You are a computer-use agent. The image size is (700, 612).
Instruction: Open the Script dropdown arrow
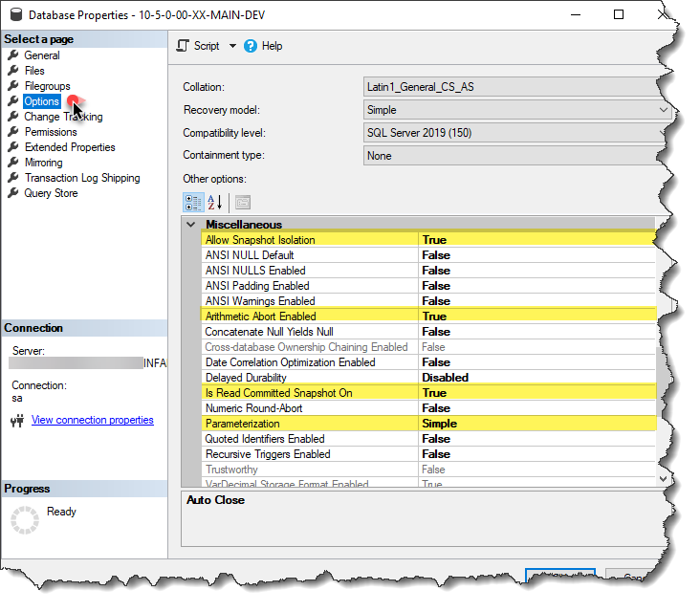(232, 46)
